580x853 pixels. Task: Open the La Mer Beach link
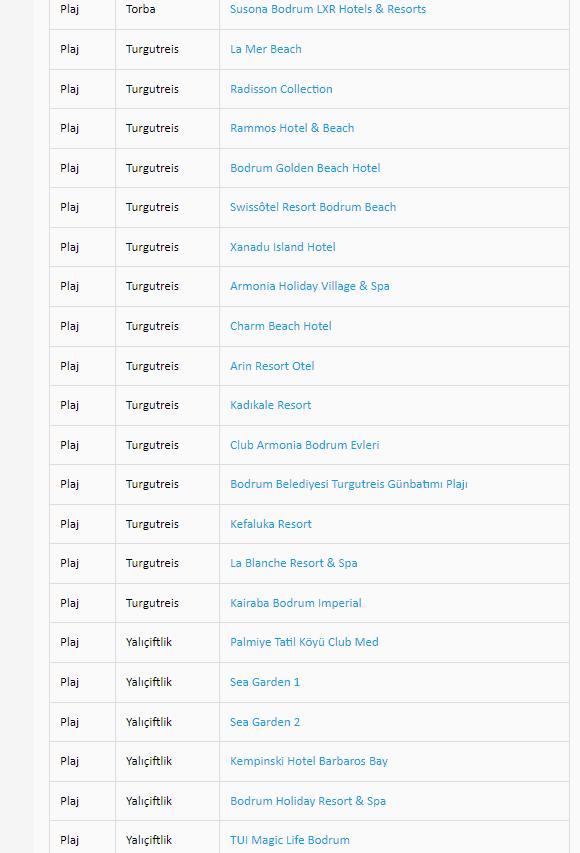tap(266, 49)
